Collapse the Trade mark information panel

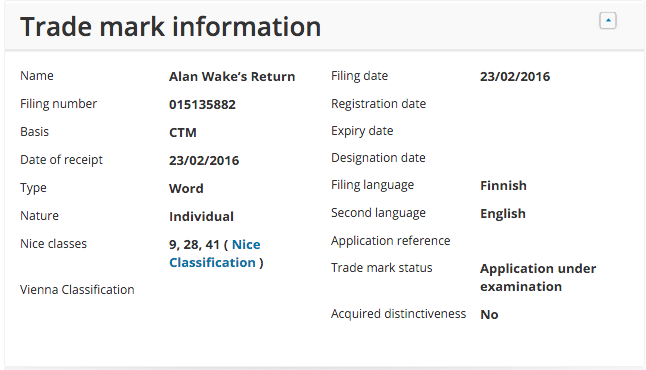tap(608, 21)
